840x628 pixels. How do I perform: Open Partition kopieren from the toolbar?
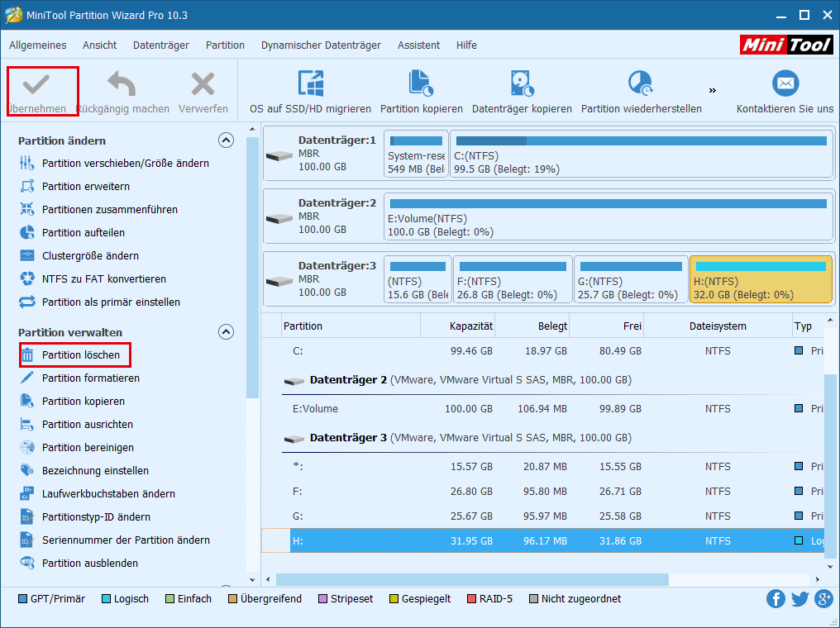coord(421,91)
